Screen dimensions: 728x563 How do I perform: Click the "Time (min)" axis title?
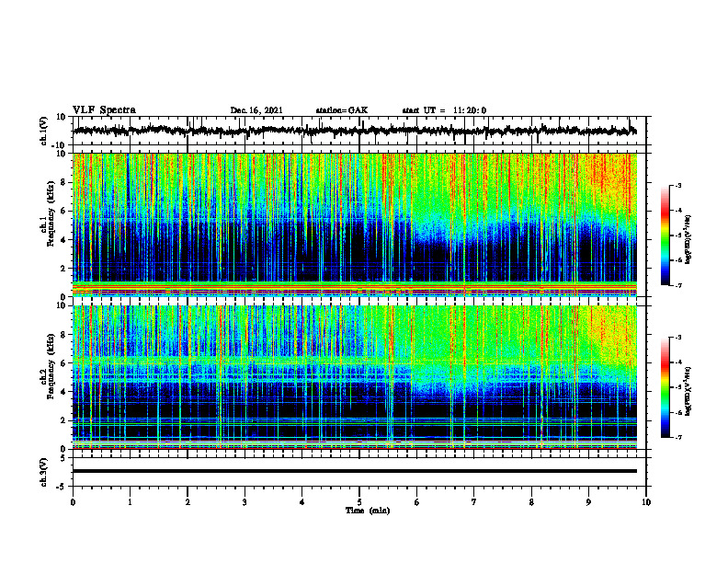coord(368,511)
